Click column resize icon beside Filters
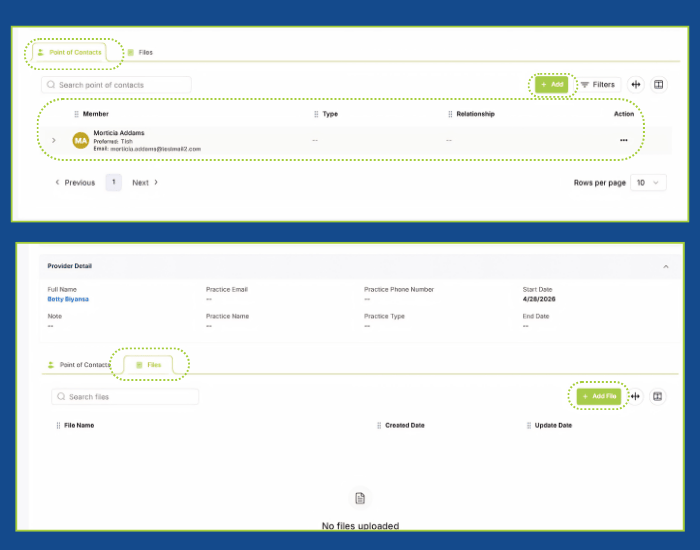This screenshot has height=550, width=700. tap(636, 84)
